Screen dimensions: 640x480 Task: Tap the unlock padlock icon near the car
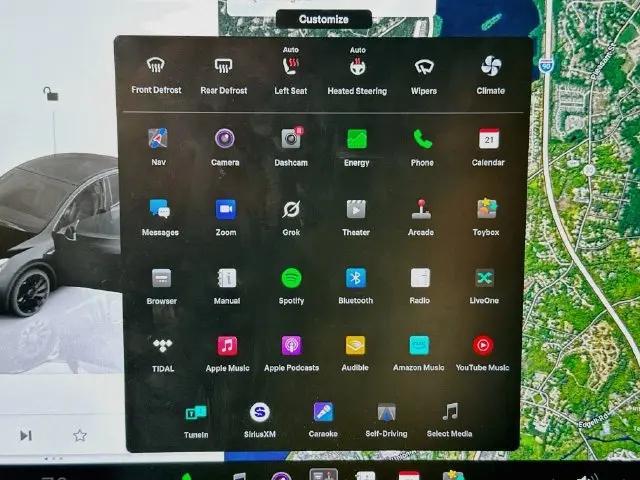[51, 94]
